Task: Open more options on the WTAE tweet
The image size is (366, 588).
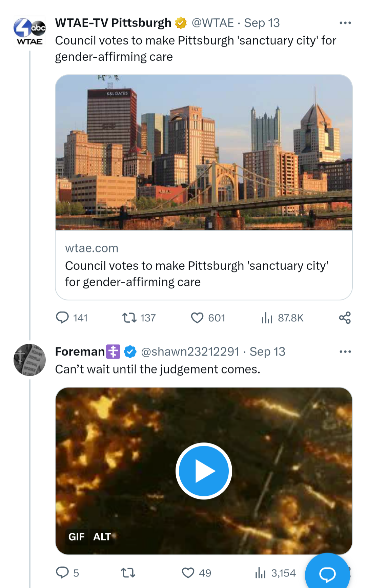Action: pos(345,23)
